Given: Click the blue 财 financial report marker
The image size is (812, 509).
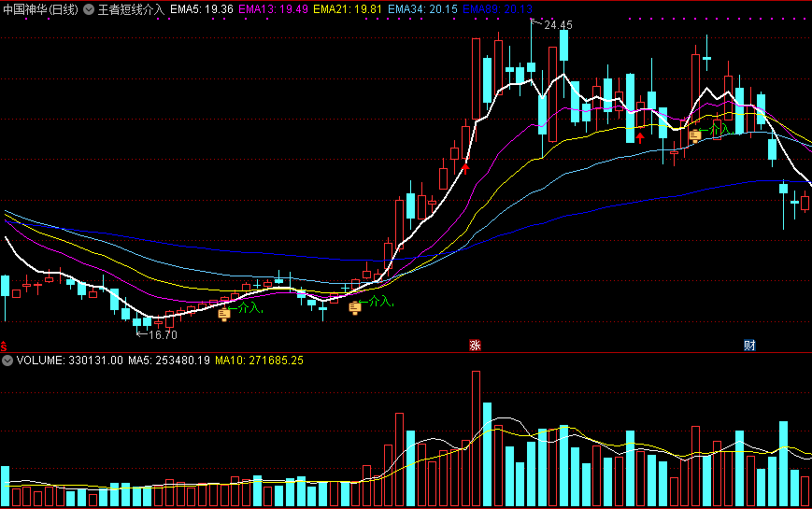Looking at the screenshot, I should [749, 345].
